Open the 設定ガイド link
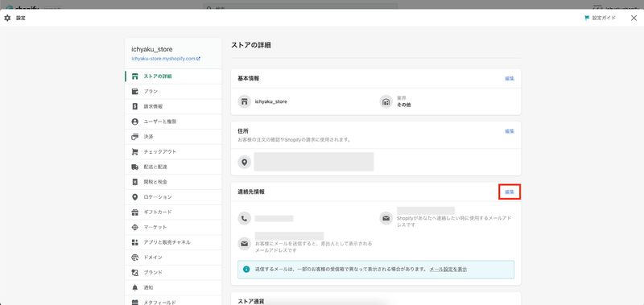Image resolution: width=644 pixels, height=305 pixels. click(x=603, y=18)
